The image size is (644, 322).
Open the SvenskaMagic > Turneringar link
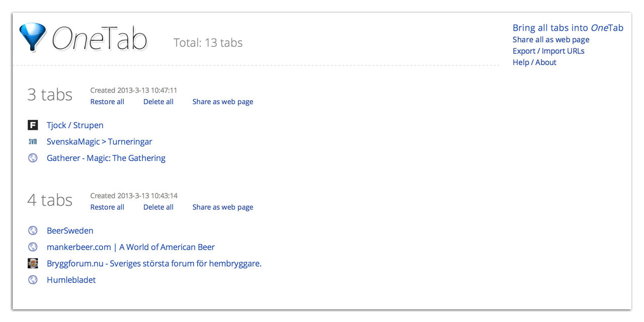point(99,141)
